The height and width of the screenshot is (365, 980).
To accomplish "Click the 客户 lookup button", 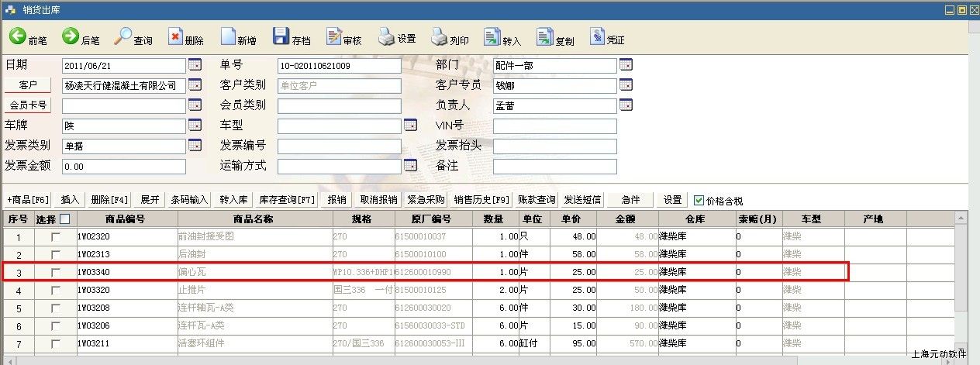I will coord(28,85).
